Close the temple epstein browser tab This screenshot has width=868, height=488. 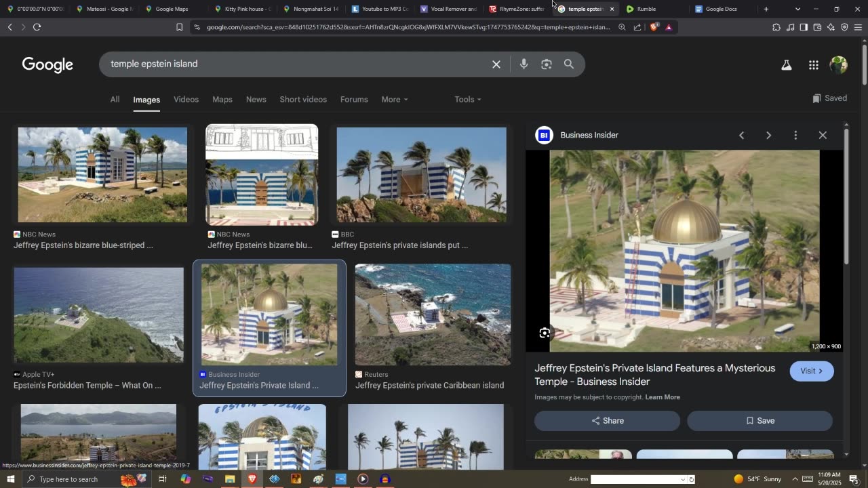pyautogui.click(x=612, y=9)
